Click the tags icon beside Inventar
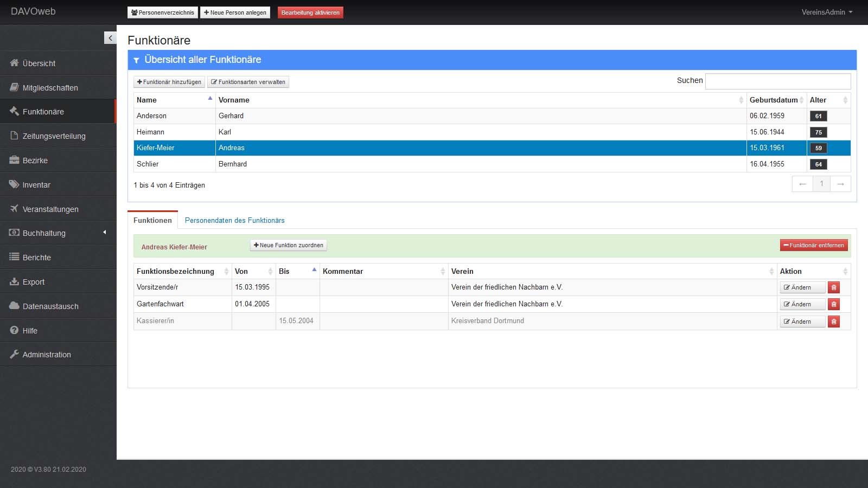The width and height of the screenshot is (868, 488). click(15, 184)
